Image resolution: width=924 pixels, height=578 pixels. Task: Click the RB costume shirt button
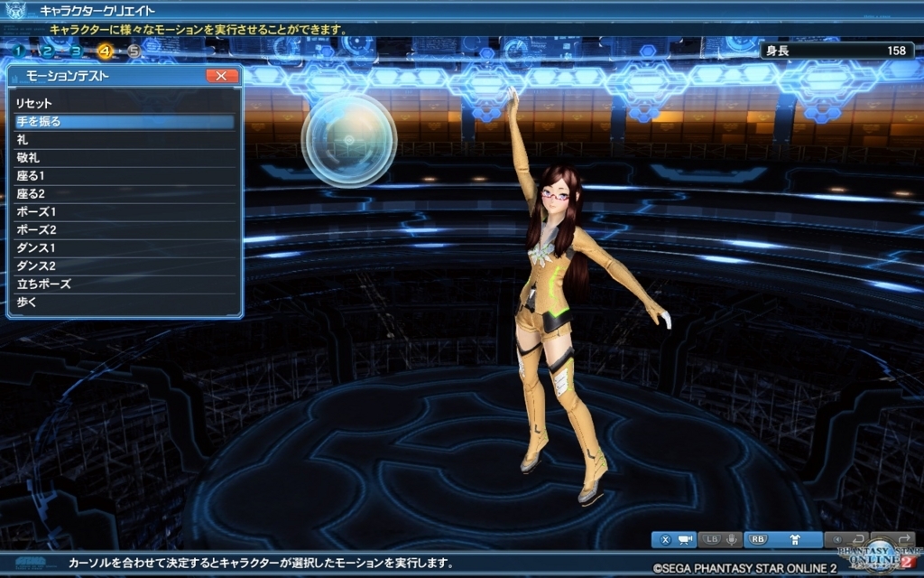[783, 539]
